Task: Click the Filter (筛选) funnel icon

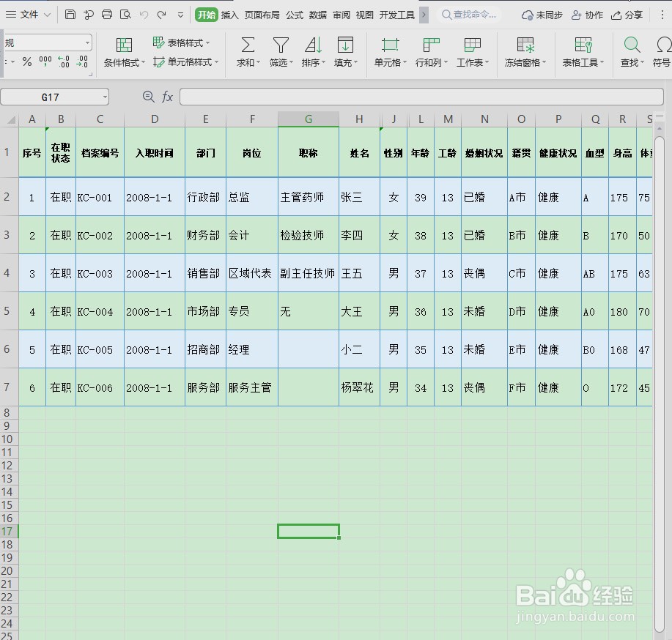Action: [281, 45]
